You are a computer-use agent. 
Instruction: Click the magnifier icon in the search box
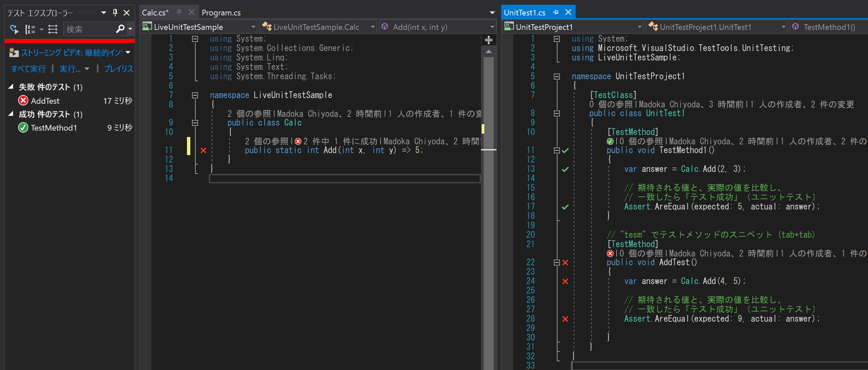120,29
